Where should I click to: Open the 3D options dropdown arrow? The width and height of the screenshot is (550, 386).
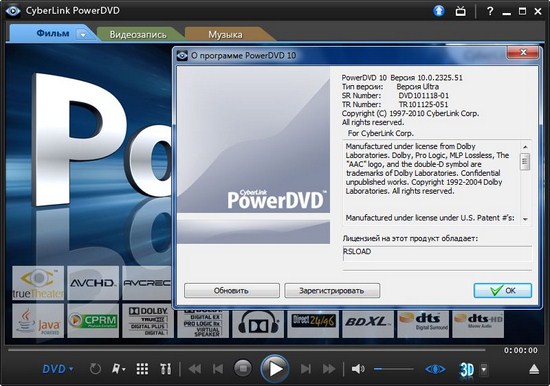coord(484,369)
